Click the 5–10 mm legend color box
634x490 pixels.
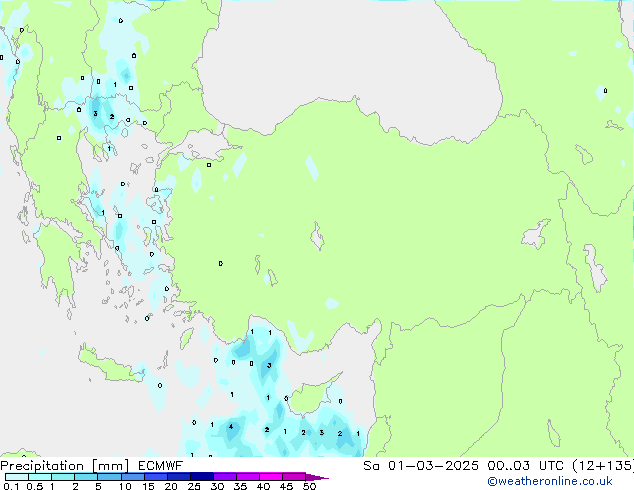[109, 477]
